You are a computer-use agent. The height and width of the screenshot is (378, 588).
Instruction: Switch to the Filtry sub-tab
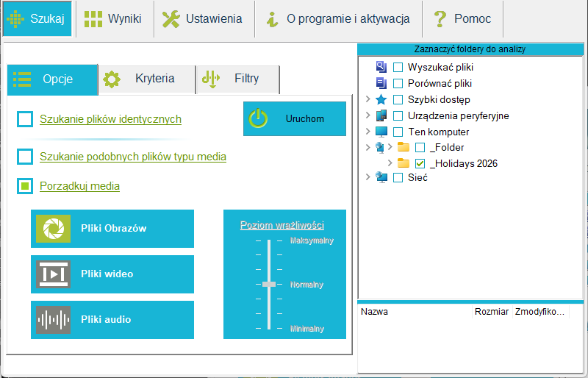point(238,79)
